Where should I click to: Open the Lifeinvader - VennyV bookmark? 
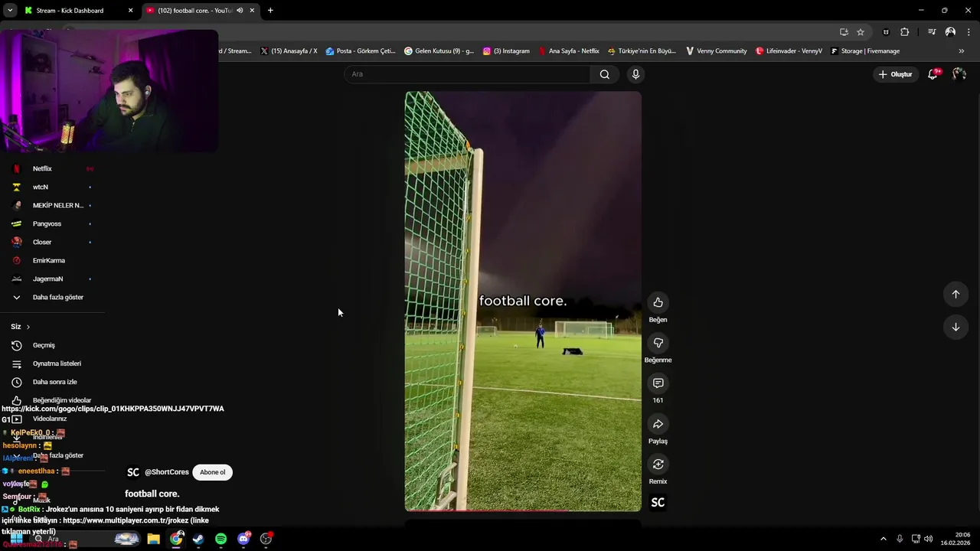[x=789, y=51]
